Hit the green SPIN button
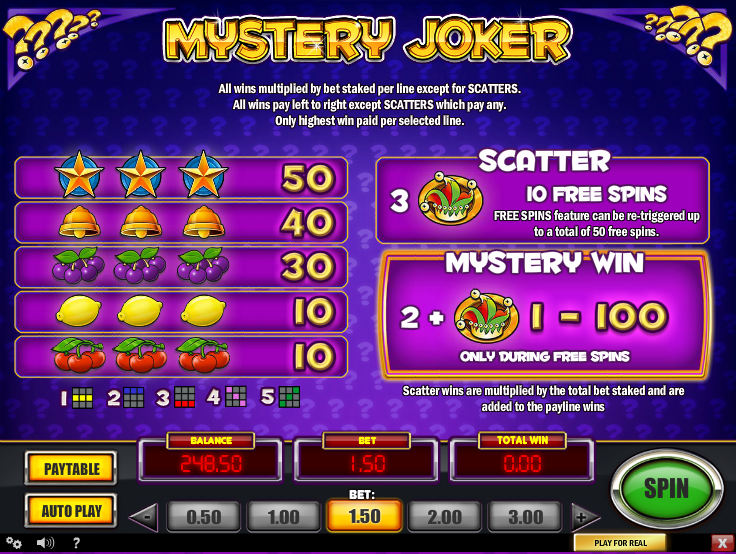 [x=667, y=488]
